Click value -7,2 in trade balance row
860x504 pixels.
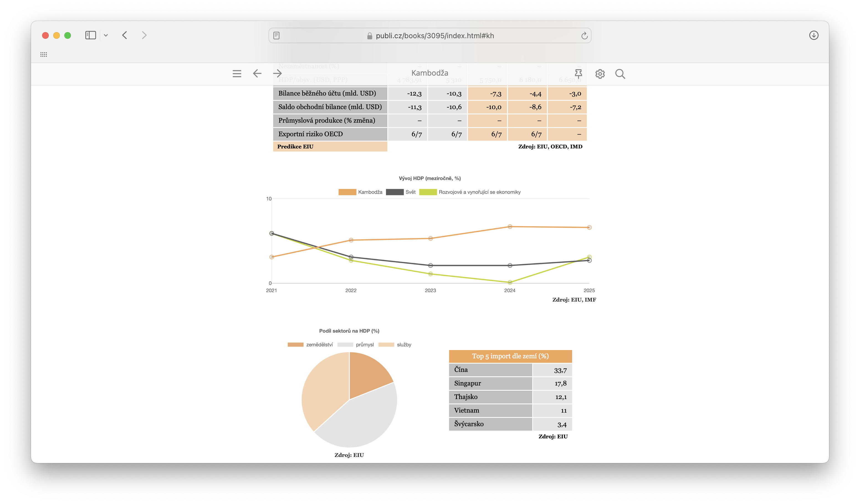click(x=575, y=107)
